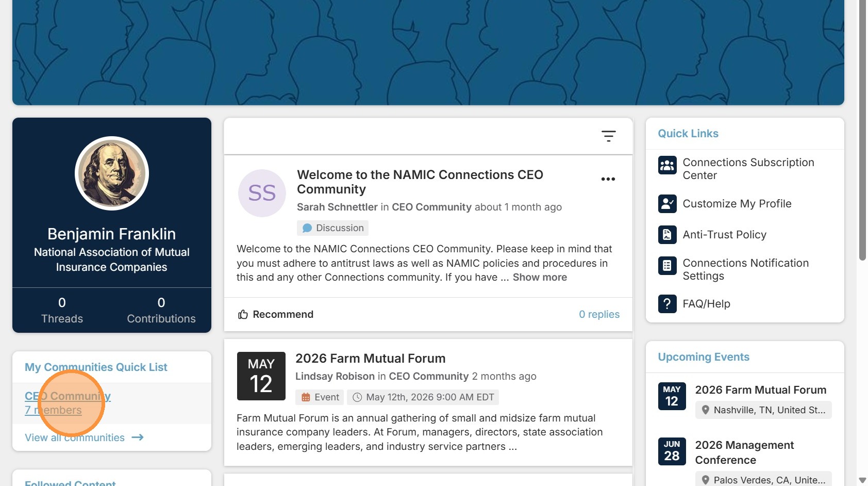Open Benjamin Franklin profile picture
Viewport: 868px width, 486px height.
click(x=112, y=173)
